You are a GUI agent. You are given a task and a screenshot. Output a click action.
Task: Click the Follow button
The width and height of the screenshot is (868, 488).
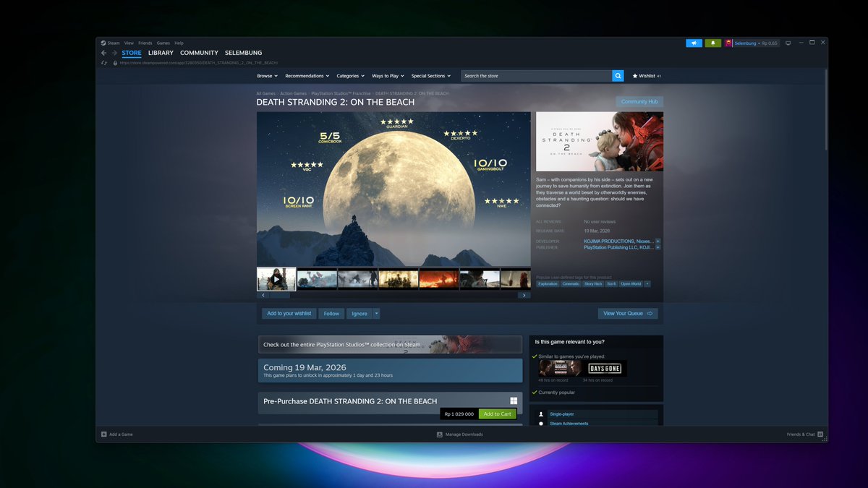[331, 314]
